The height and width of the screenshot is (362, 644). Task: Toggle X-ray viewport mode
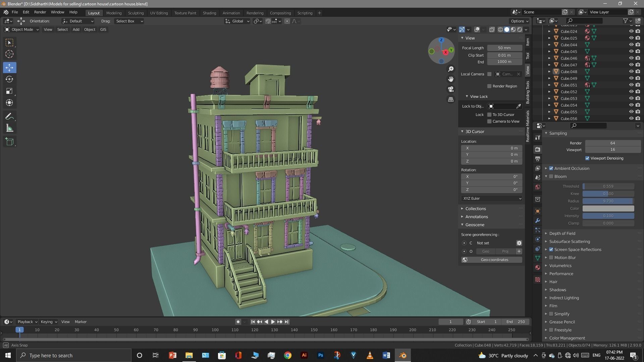coord(492,29)
